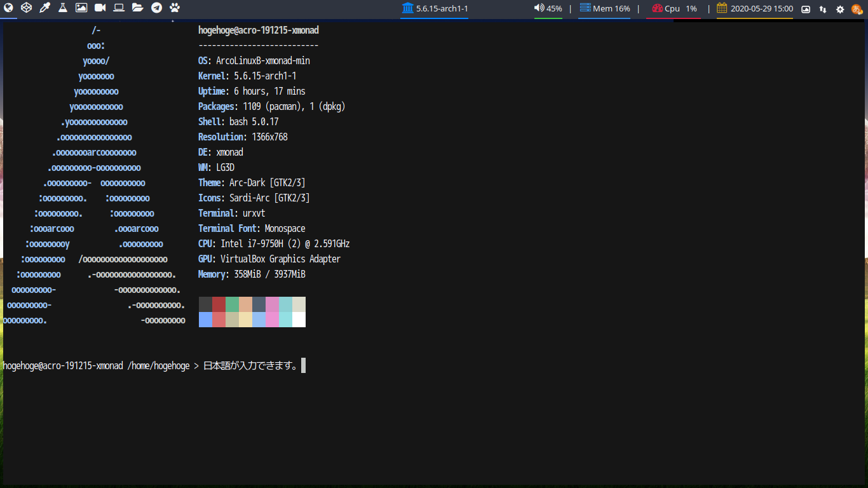The width and height of the screenshot is (868, 488).
Task: Click the Resolution: 1366x768 line
Action: [243, 137]
